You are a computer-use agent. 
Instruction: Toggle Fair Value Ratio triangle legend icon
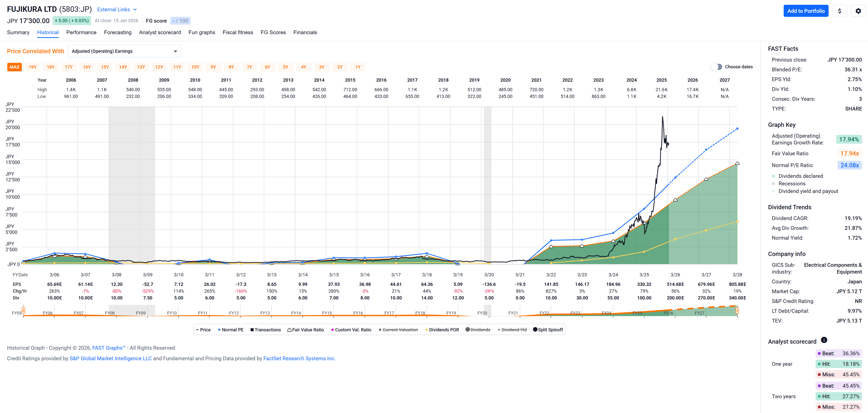click(x=289, y=330)
